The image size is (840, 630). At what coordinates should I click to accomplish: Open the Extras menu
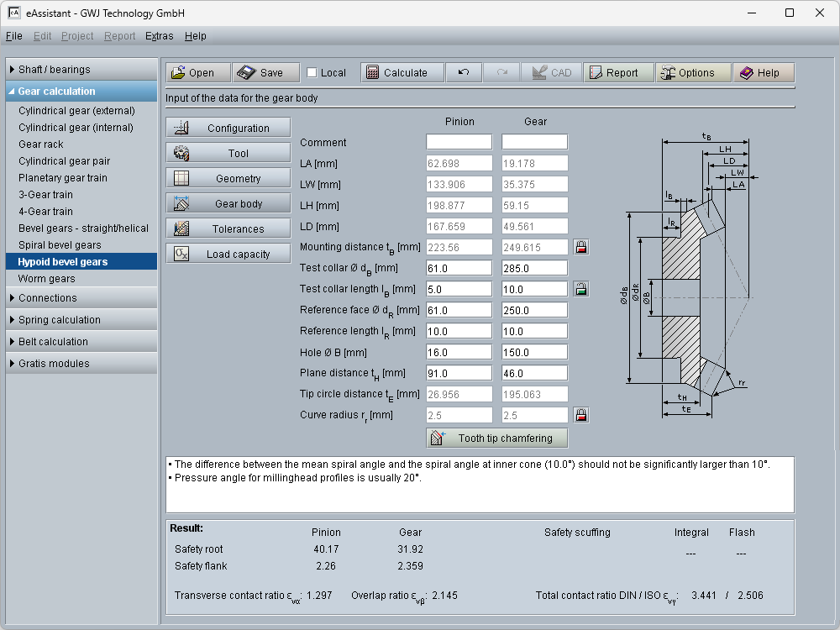click(x=159, y=36)
